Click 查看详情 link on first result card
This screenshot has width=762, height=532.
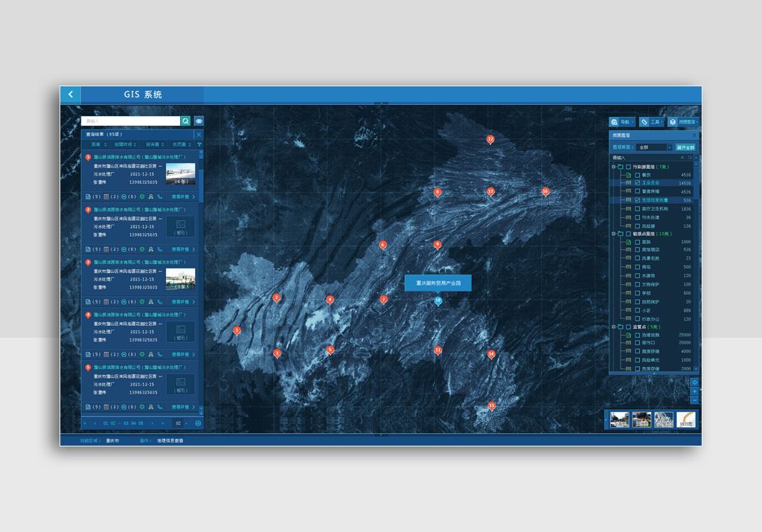click(183, 197)
